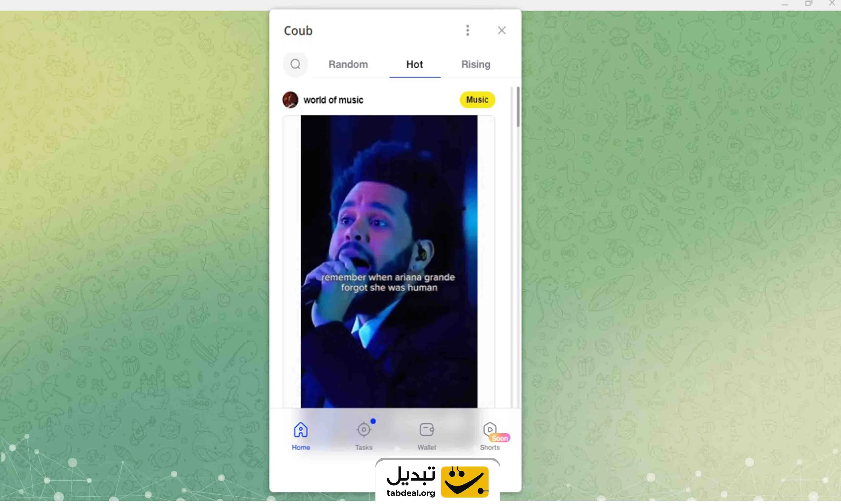Switch to the Random tab
The image size is (841, 504).
coord(348,64)
